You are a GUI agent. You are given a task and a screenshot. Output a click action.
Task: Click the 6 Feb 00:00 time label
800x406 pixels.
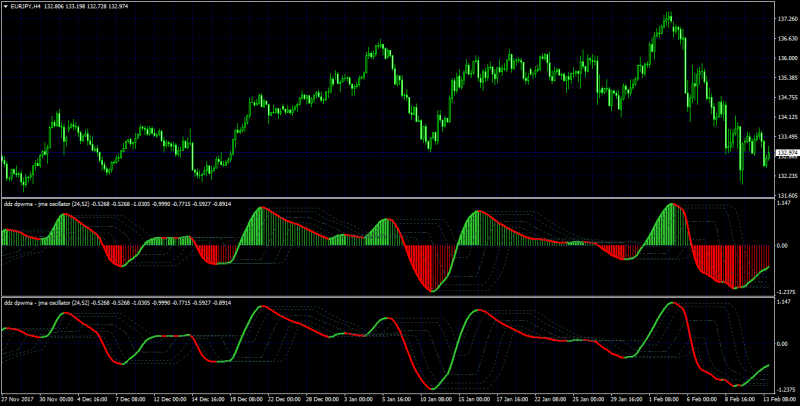pyautogui.click(x=703, y=400)
